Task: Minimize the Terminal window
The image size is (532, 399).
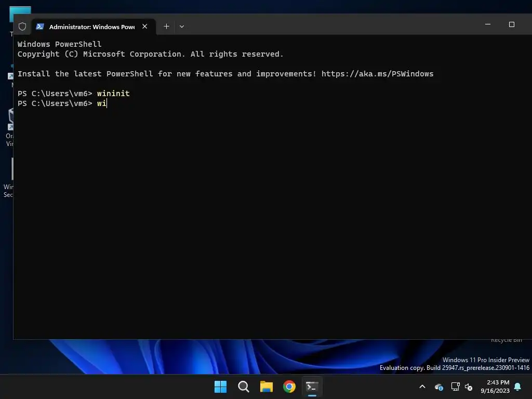Action: 488,24
